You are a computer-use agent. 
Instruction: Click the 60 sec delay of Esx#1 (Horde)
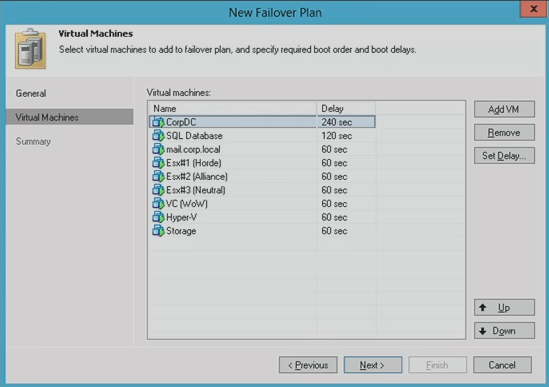334,163
